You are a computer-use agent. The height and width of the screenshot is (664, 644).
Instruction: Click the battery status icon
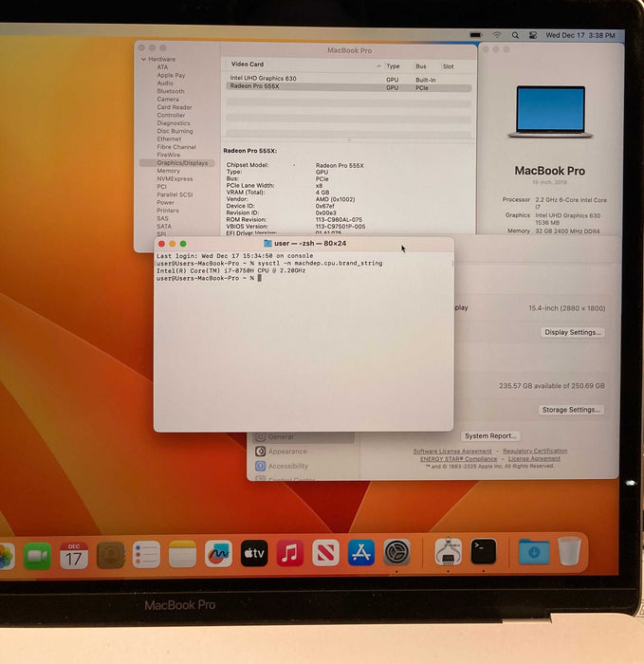pos(476,35)
